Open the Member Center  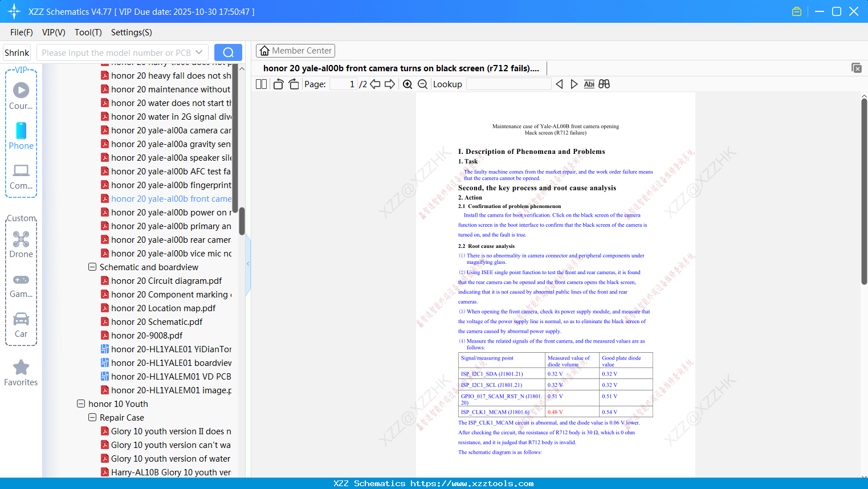tap(295, 51)
